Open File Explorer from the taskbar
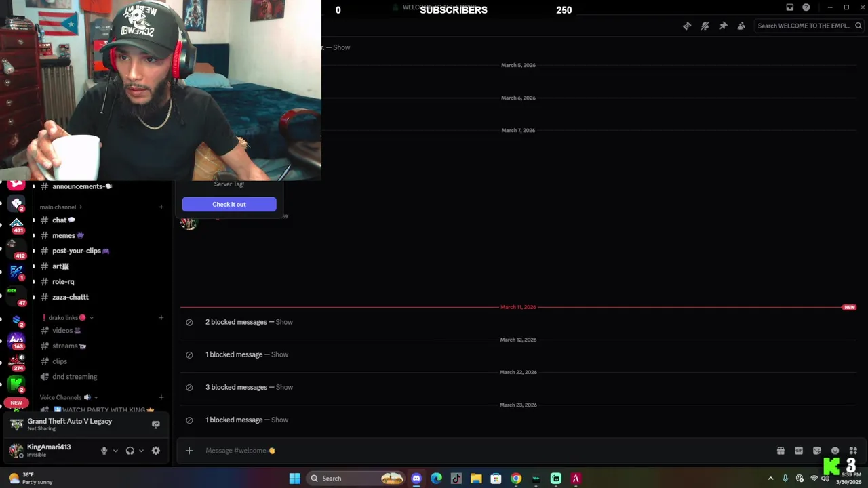Screen dimensions: 868x488 coord(476,479)
